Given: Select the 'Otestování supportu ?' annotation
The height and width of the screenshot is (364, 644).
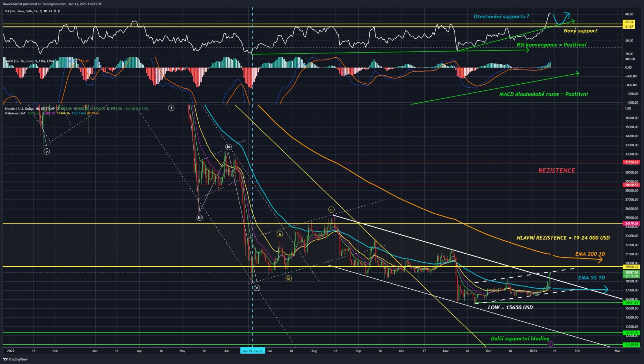Looking at the screenshot, I should 501,16.
